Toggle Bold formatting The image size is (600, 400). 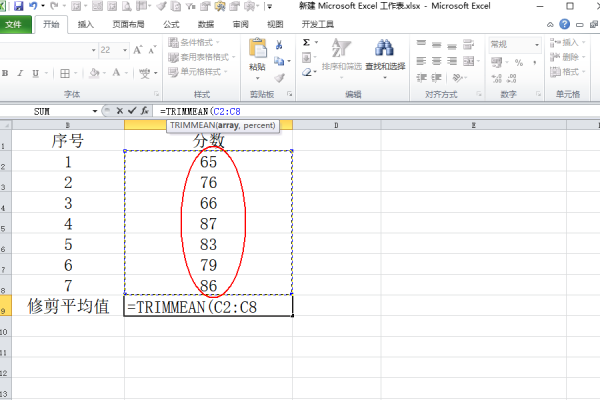(x=5, y=73)
